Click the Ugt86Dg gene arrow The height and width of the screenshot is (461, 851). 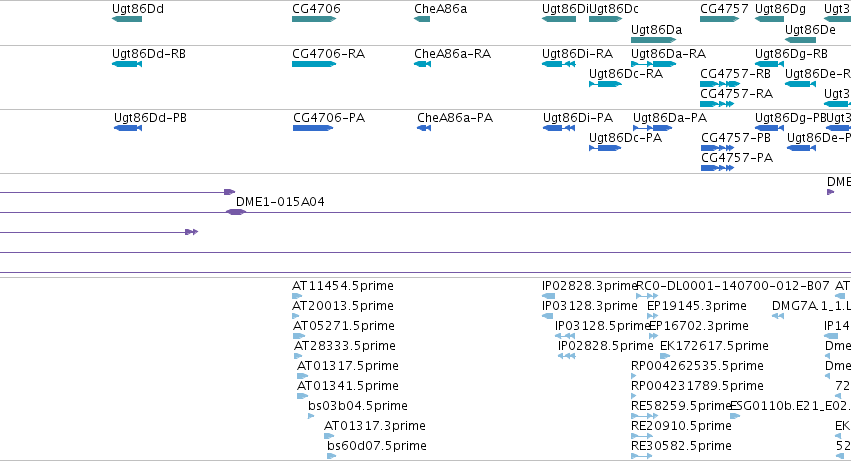click(x=770, y=19)
